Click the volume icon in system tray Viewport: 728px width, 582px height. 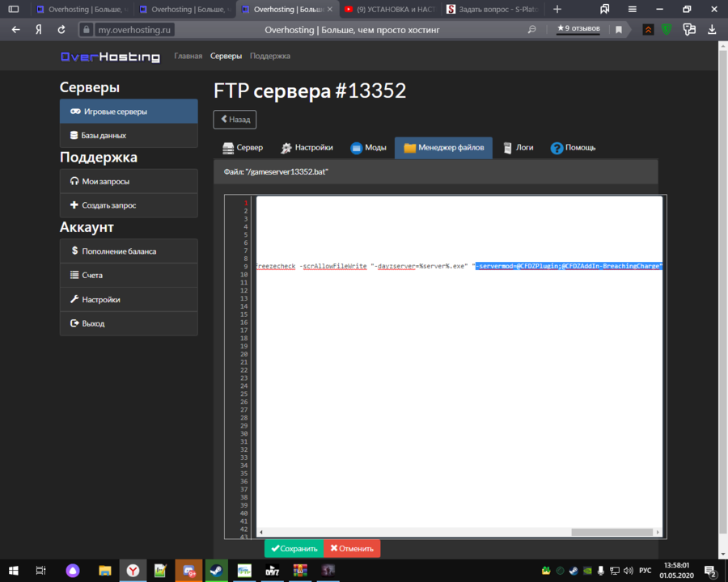(629, 571)
